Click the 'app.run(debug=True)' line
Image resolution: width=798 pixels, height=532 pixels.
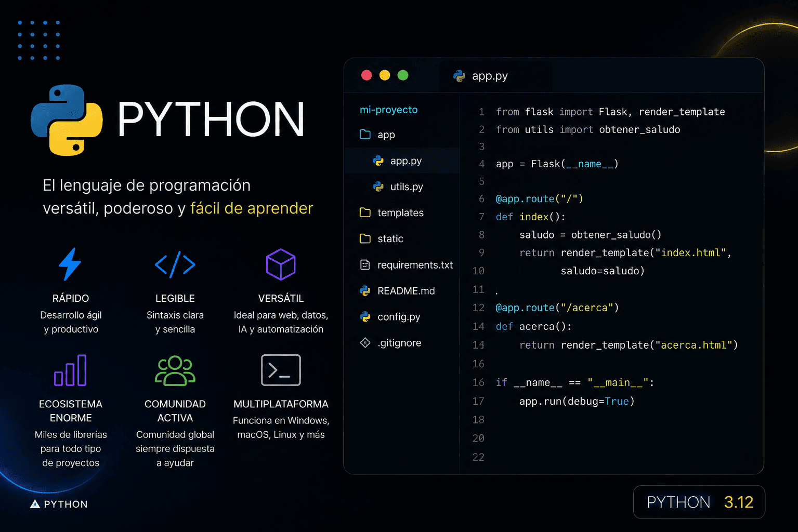577,401
